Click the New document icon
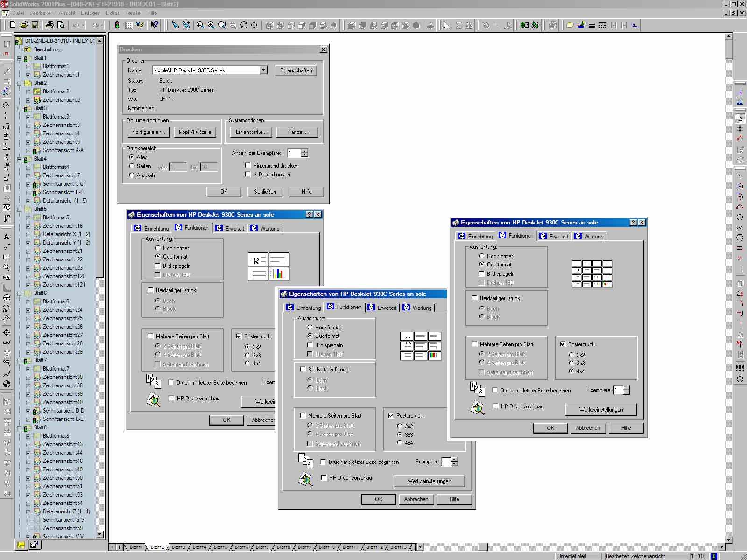Image resolution: width=747 pixels, height=560 pixels. 13,25
